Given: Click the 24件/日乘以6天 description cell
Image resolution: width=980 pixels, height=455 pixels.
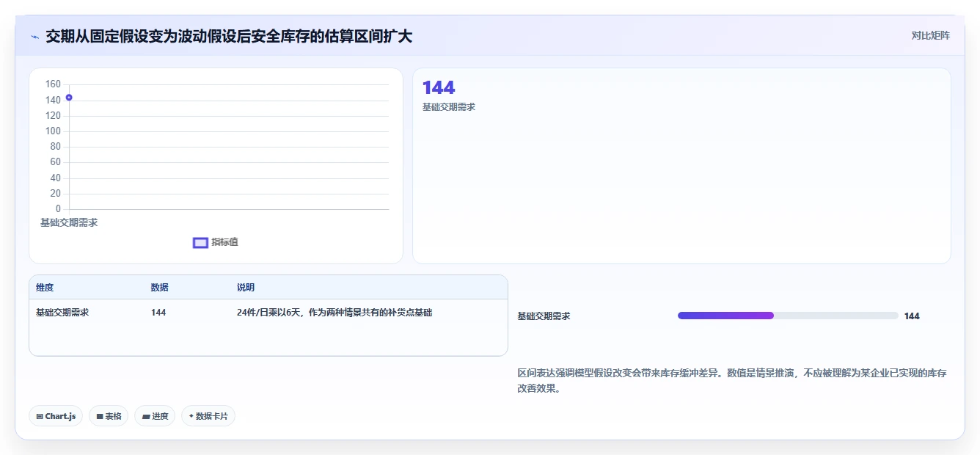Looking at the screenshot, I should [x=334, y=313].
